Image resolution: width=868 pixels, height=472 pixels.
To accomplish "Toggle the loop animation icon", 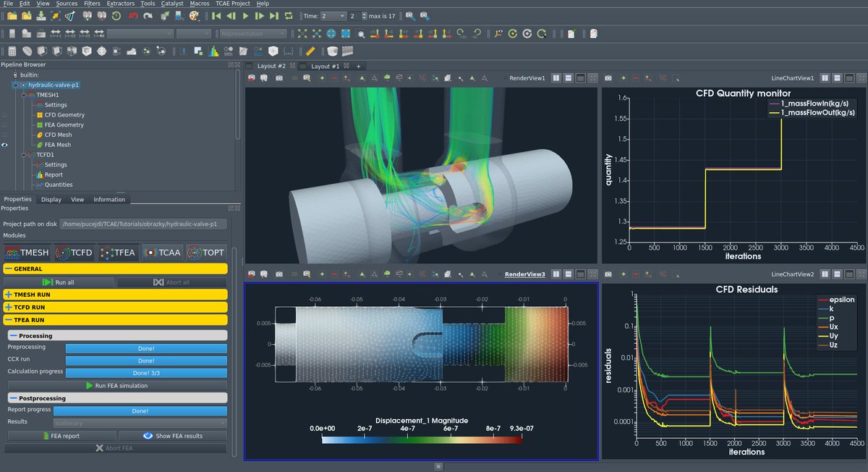I will pyautogui.click(x=289, y=15).
